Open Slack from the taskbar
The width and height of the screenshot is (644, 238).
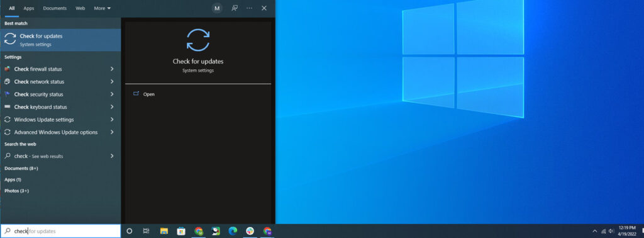click(x=250, y=231)
